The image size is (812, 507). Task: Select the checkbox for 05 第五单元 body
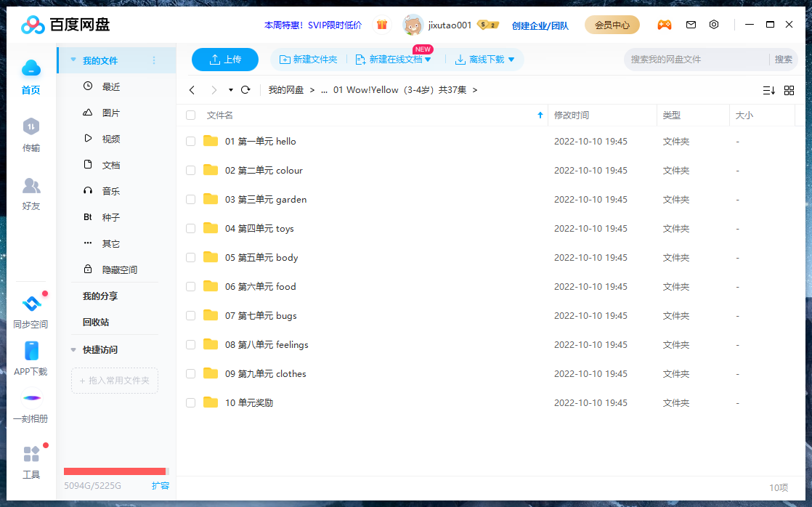(190, 257)
